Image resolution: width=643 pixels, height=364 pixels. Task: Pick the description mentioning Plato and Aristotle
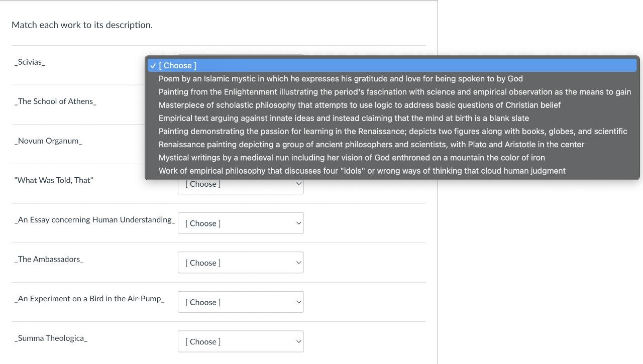[371, 144]
